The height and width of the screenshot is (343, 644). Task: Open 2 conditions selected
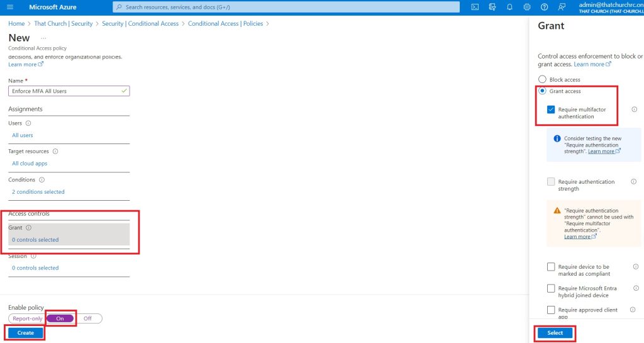[x=38, y=192]
